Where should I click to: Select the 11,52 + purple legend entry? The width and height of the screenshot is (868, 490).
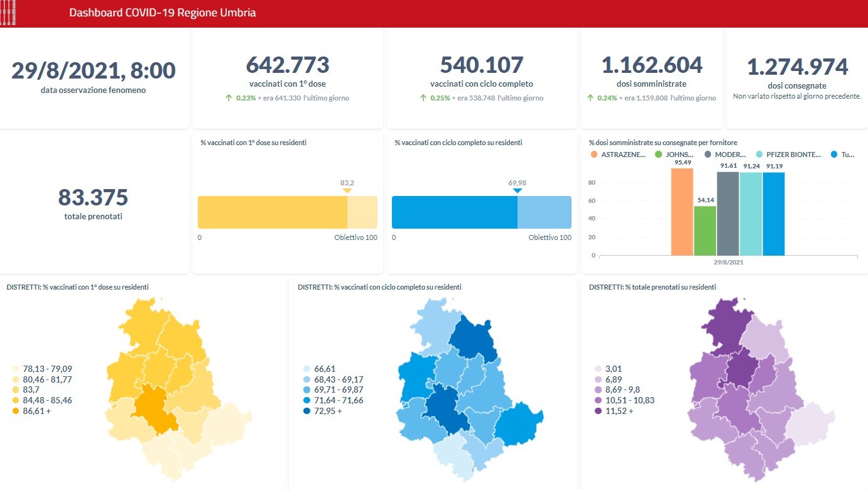point(598,411)
